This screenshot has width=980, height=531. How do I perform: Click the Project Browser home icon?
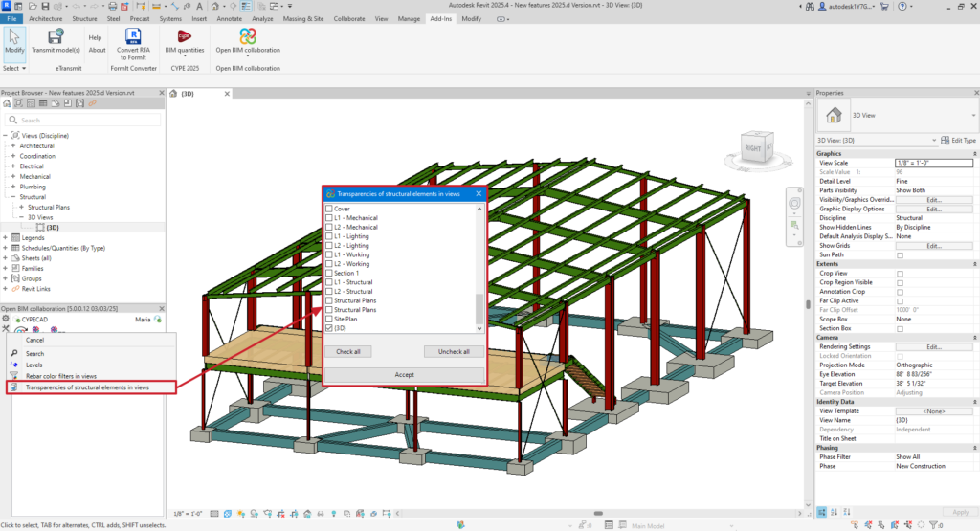[7, 103]
